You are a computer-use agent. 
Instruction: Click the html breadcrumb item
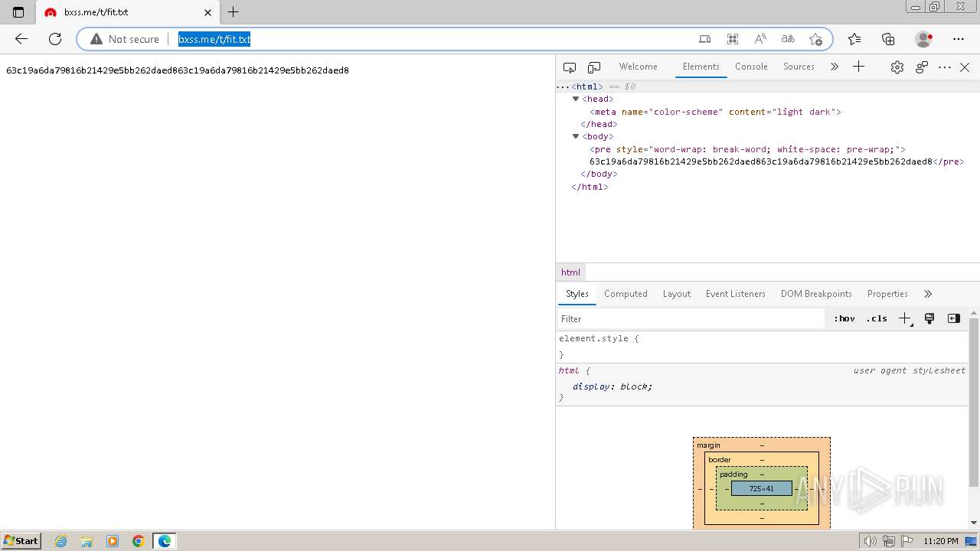pyautogui.click(x=570, y=272)
